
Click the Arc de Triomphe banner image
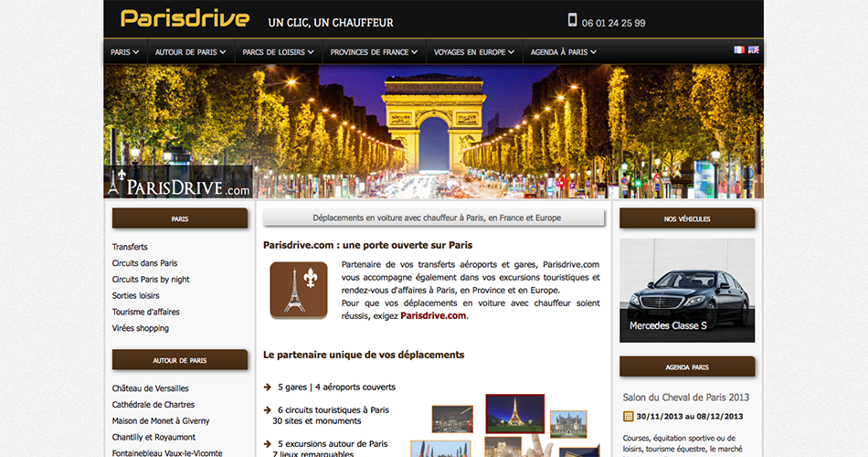click(433, 132)
